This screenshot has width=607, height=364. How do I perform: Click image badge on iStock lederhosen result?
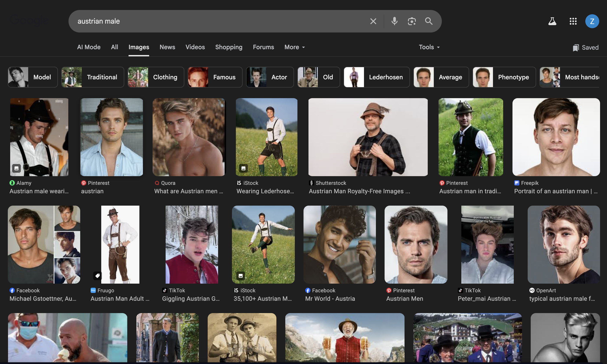click(x=243, y=168)
